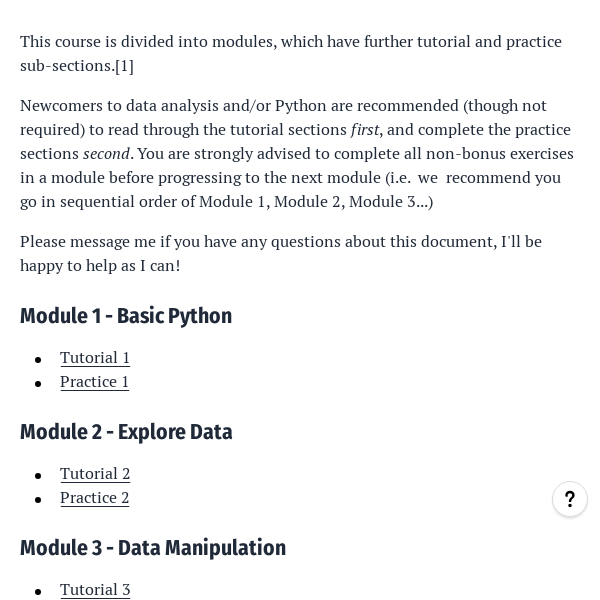Click the [1] footnote reference

(124, 65)
